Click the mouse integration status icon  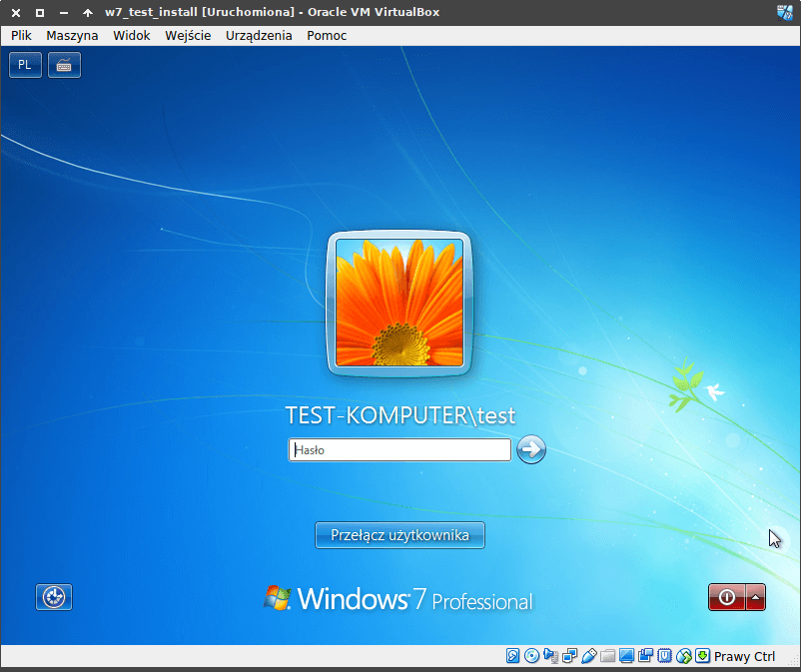coord(683,656)
